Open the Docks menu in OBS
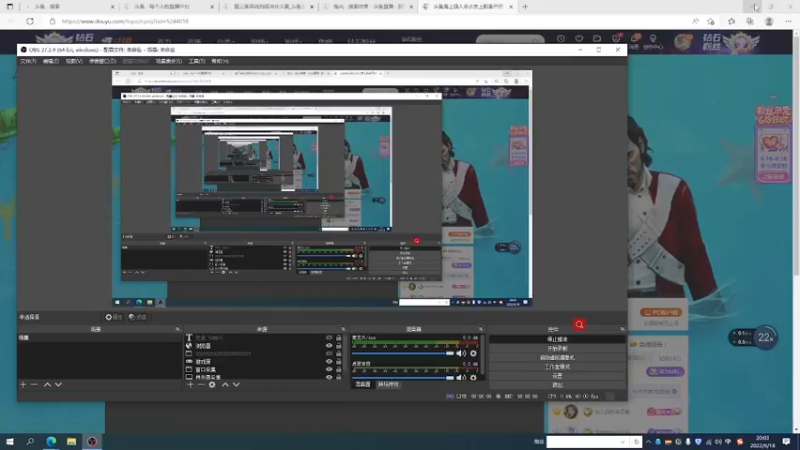Screen dimensions: 800x450 tap(103, 61)
